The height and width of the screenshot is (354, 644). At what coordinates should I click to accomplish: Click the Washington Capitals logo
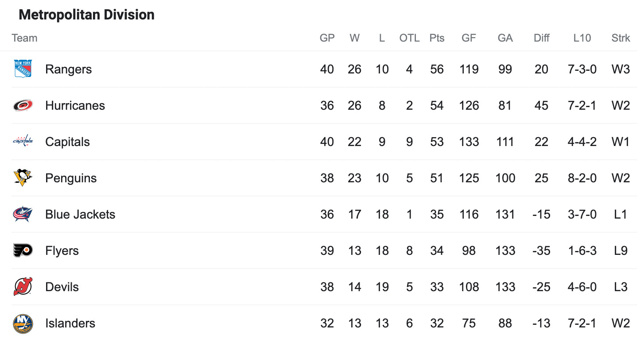[x=23, y=141]
